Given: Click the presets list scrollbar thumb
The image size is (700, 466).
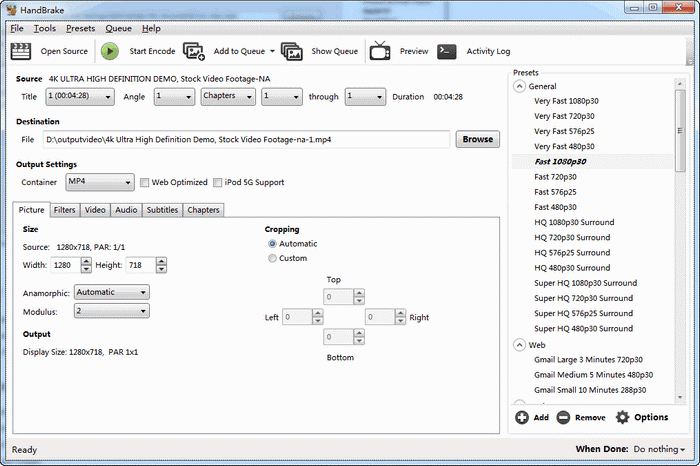Looking at the screenshot, I should click(680, 130).
